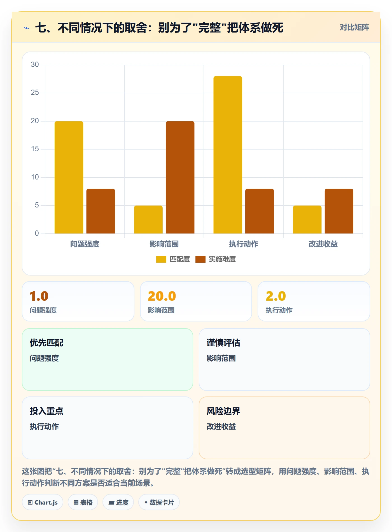This screenshot has height=532, width=392.
Task: Click brown 实施难度 bar for 执行动作
Action: (260, 211)
